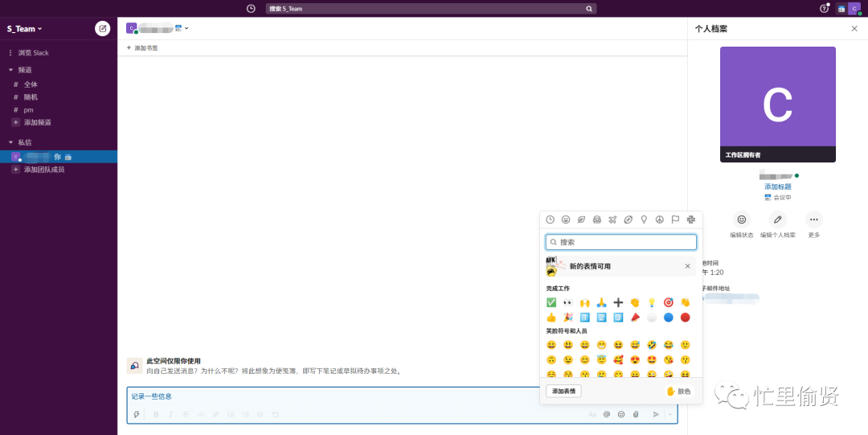
Task: Select the Slack custom emoji category icon
Action: [690, 220]
